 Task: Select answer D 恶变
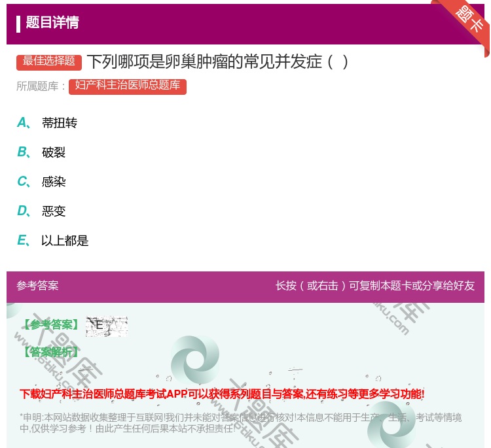pyautogui.click(x=53, y=211)
